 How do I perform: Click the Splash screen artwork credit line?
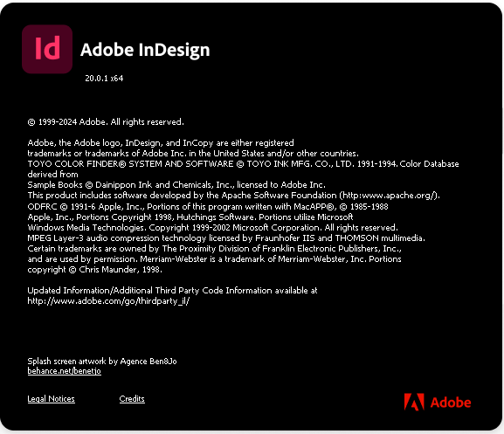tap(102, 361)
